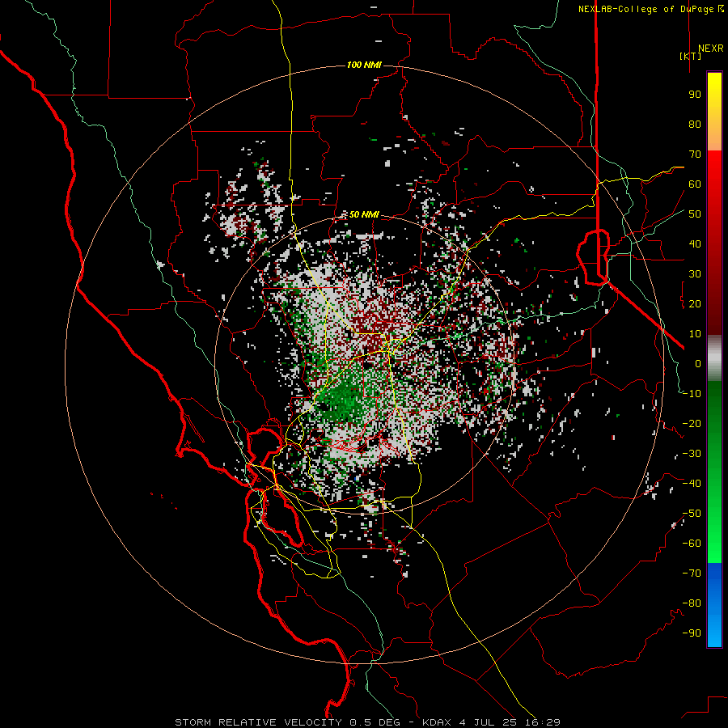Click the 30 value on the velocity scale
Screen dimensions: 728x728
(x=695, y=274)
